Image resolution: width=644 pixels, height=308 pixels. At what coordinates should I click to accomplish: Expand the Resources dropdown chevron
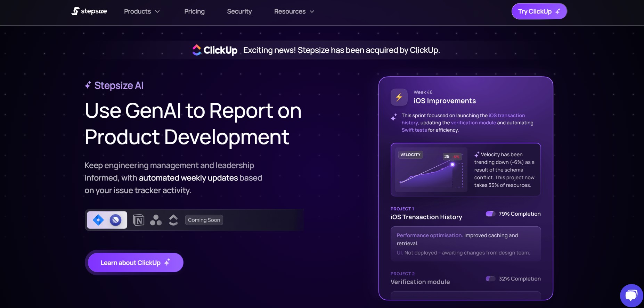(x=312, y=11)
